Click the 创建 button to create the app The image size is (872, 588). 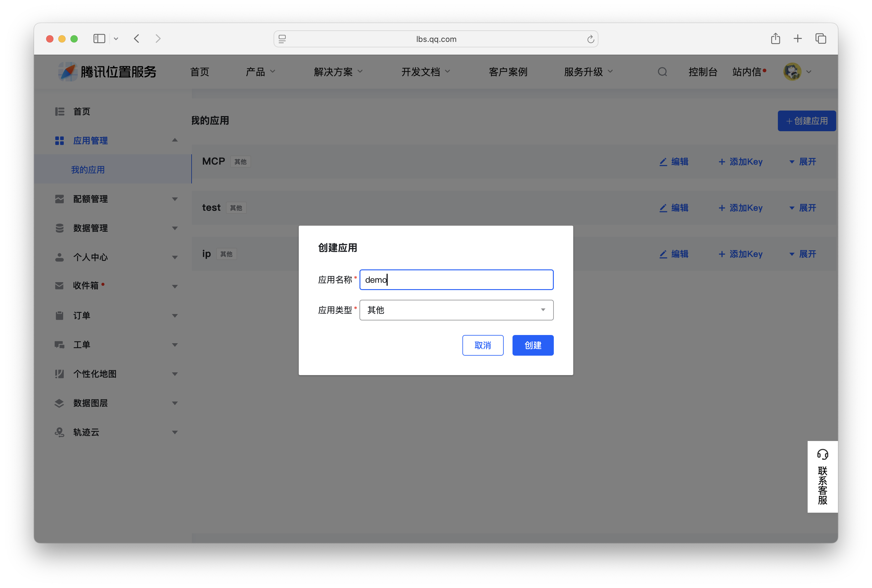click(533, 345)
